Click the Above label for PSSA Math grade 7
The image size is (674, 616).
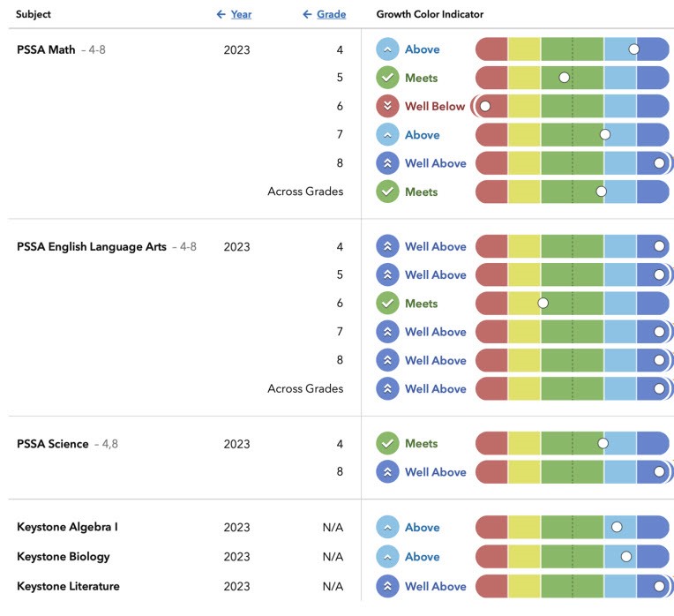pos(422,135)
